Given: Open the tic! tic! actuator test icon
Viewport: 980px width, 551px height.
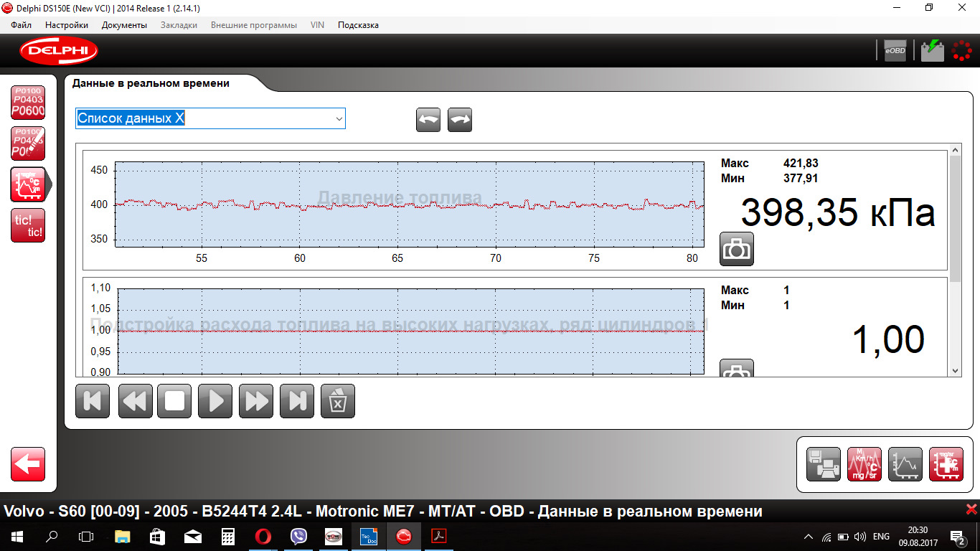Looking at the screenshot, I should (x=28, y=225).
